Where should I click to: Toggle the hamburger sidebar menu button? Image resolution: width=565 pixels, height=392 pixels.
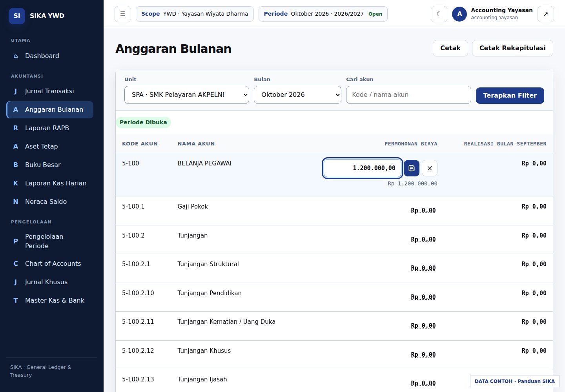pyautogui.click(x=123, y=14)
